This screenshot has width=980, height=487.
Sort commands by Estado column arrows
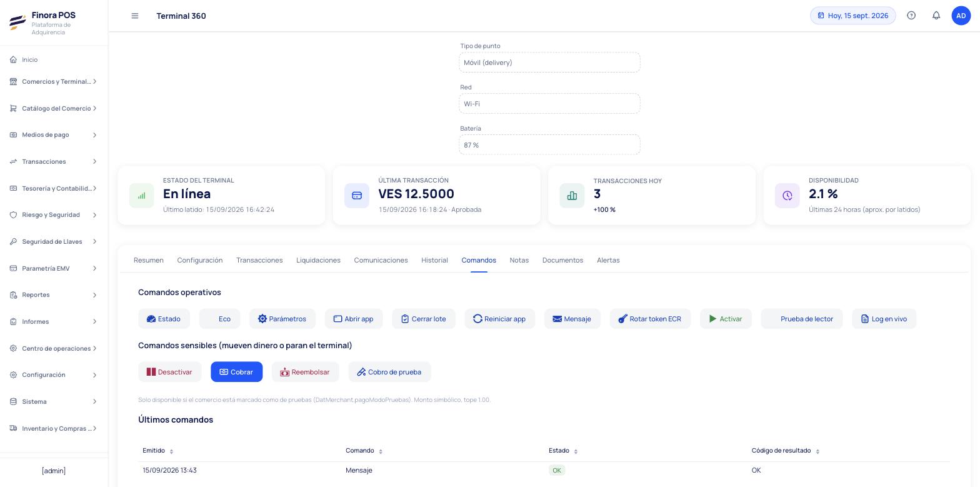coord(576,451)
